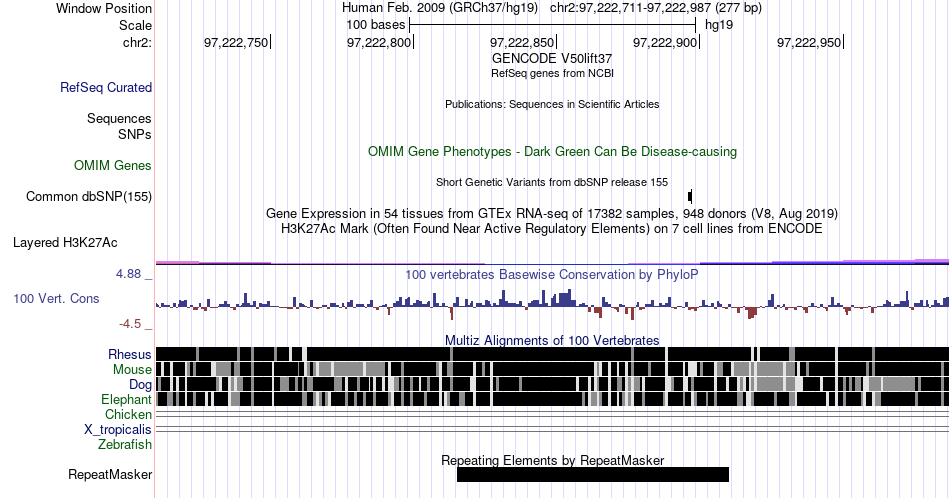Click the 100 bases scale bar
The width and height of the screenshot is (950, 498).
tap(553, 25)
